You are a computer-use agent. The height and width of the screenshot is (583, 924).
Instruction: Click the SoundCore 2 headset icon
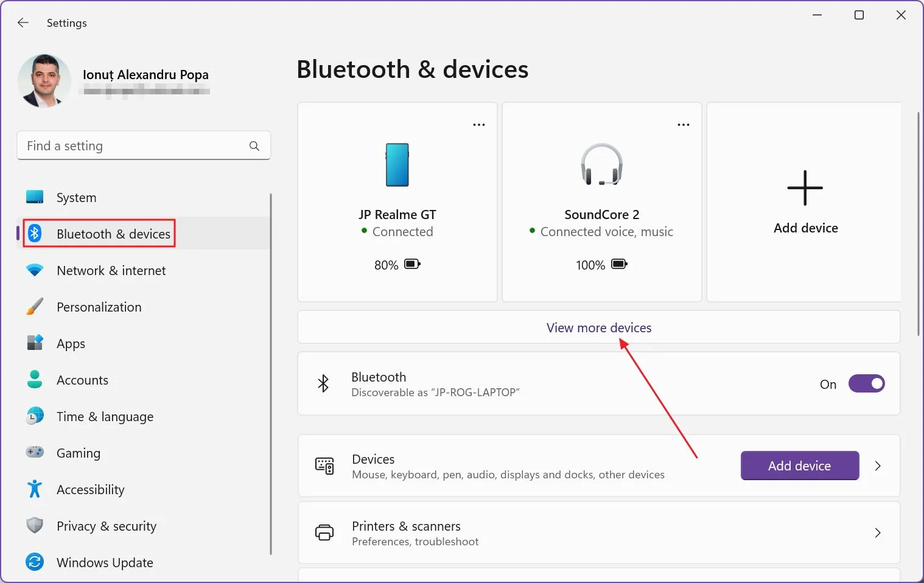pyautogui.click(x=602, y=164)
